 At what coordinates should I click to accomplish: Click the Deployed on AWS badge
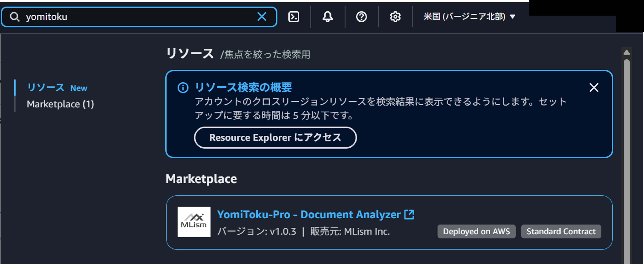pos(476,232)
